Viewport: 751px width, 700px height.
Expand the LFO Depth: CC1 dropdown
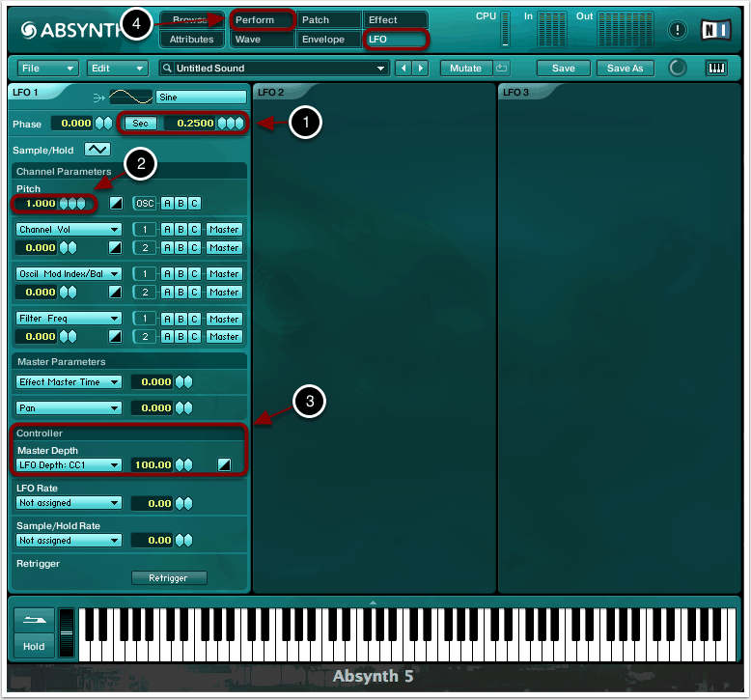(69, 464)
